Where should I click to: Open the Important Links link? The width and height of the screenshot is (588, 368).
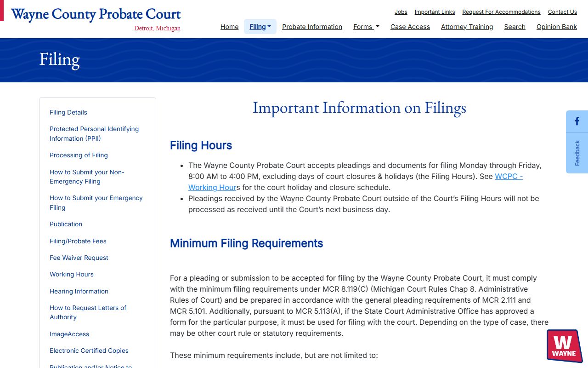(x=435, y=12)
